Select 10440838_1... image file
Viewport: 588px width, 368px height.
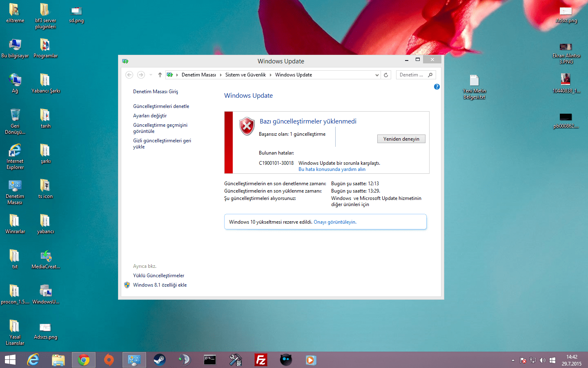[x=566, y=83]
